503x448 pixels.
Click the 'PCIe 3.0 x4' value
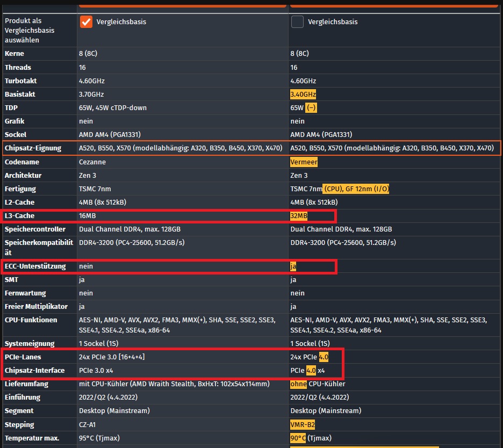(x=96, y=371)
